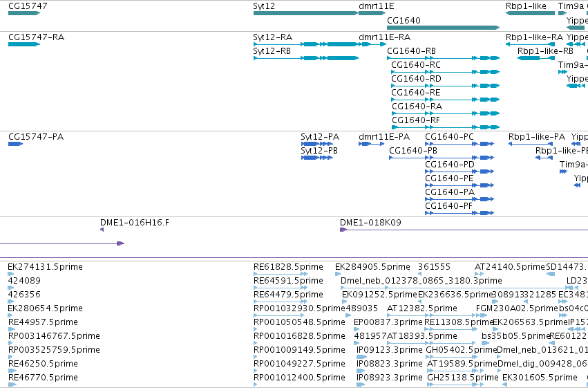Open the RE64591.5prime EST label
The image size is (588, 388).
pyautogui.click(x=288, y=281)
